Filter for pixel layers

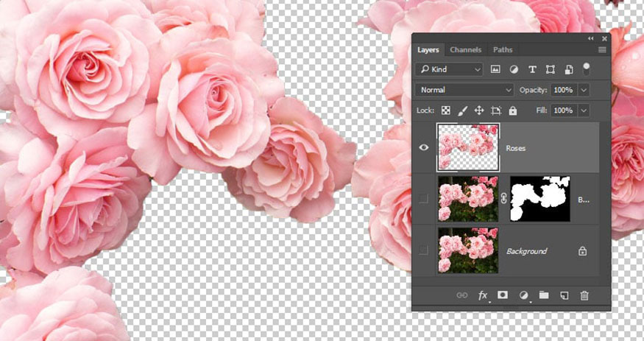495,69
